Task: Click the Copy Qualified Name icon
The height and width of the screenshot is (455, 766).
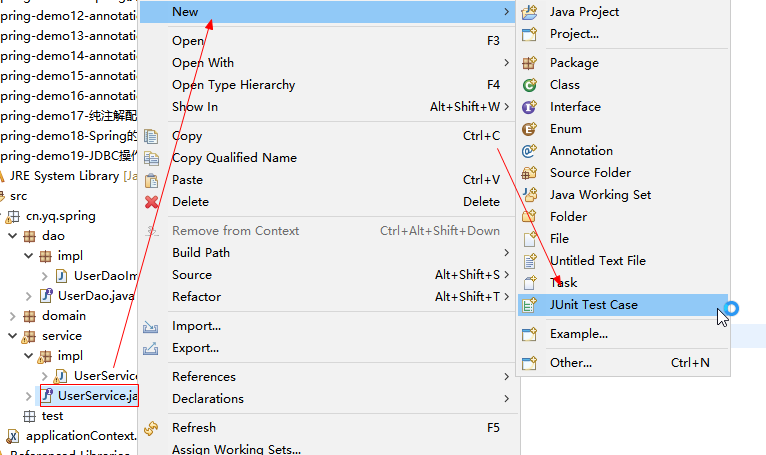Action: tap(151, 158)
